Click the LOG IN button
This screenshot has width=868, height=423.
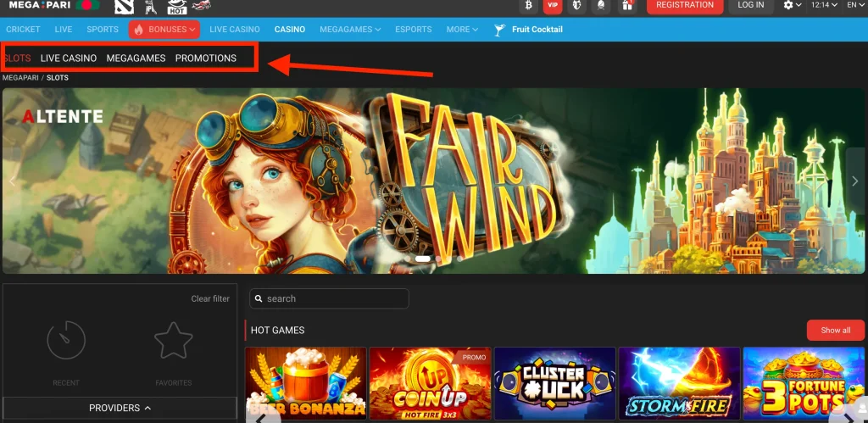click(751, 5)
